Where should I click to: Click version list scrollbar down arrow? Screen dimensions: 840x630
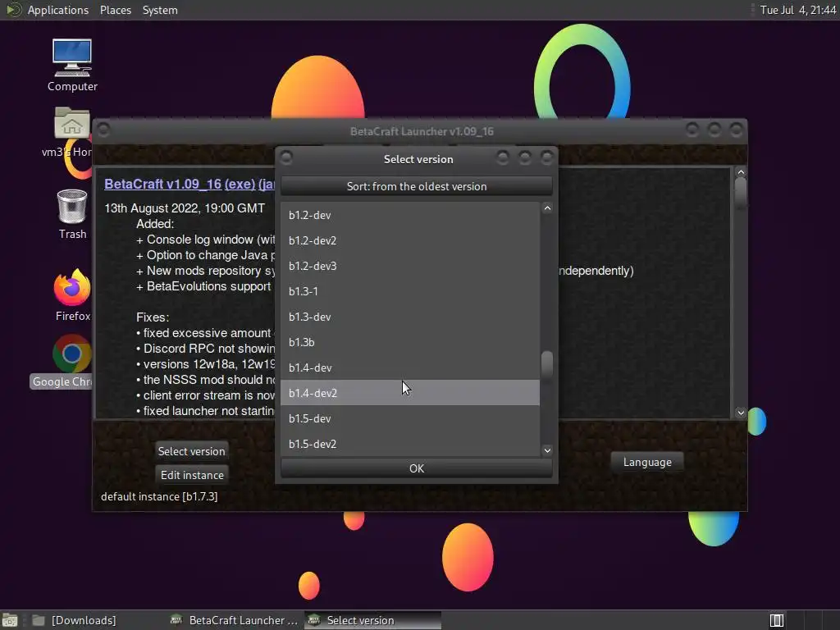[x=547, y=450]
